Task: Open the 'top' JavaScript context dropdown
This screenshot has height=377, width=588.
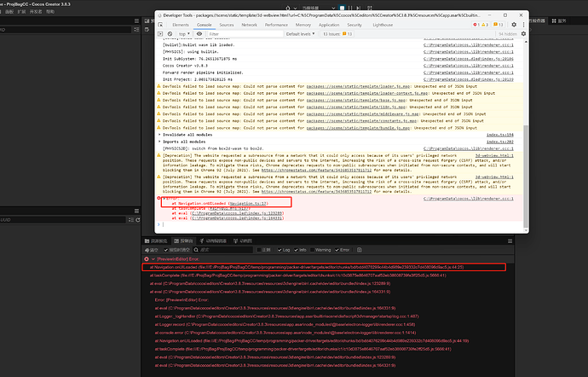Action: coord(184,34)
